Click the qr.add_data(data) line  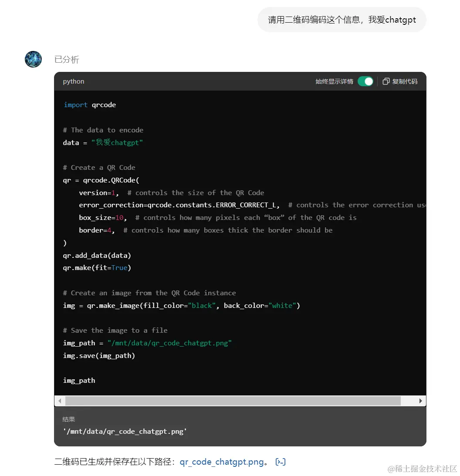tap(97, 255)
